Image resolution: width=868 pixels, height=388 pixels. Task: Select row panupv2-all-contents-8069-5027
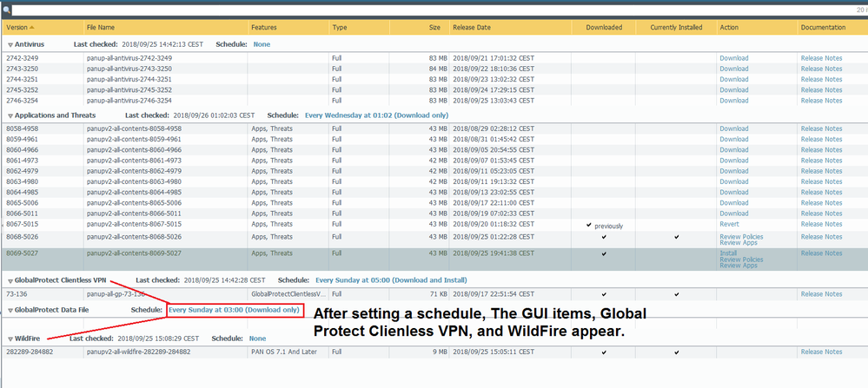point(434,260)
